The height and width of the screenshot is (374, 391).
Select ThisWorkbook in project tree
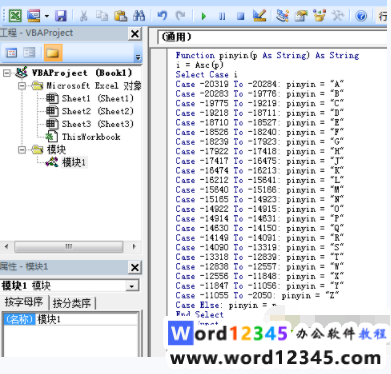[91, 137]
